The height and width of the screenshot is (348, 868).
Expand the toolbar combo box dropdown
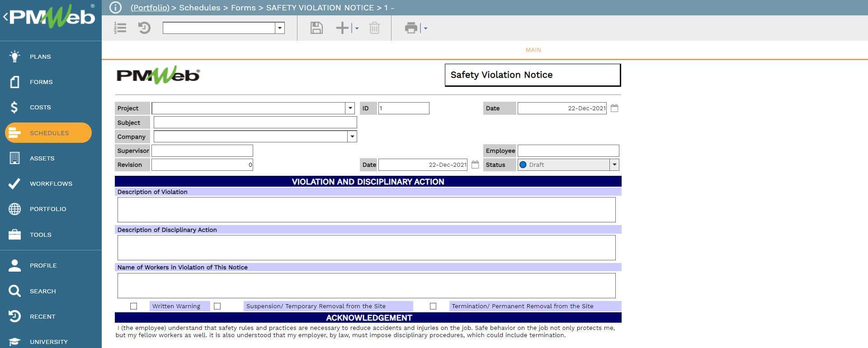[280, 28]
